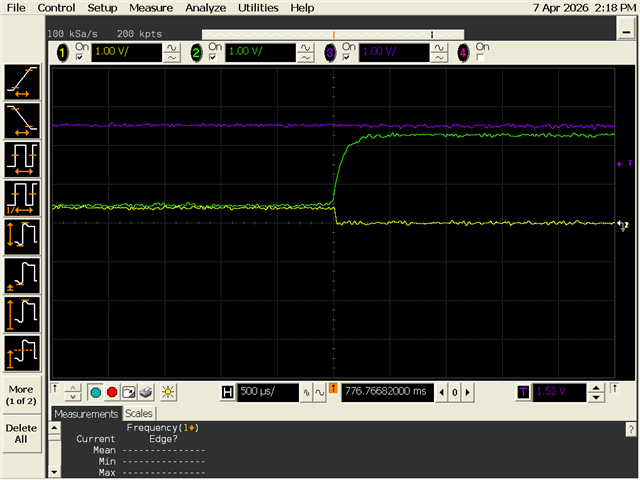The height and width of the screenshot is (480, 640).
Task: Decrease channel 2 vertical scale
Action: point(305,58)
